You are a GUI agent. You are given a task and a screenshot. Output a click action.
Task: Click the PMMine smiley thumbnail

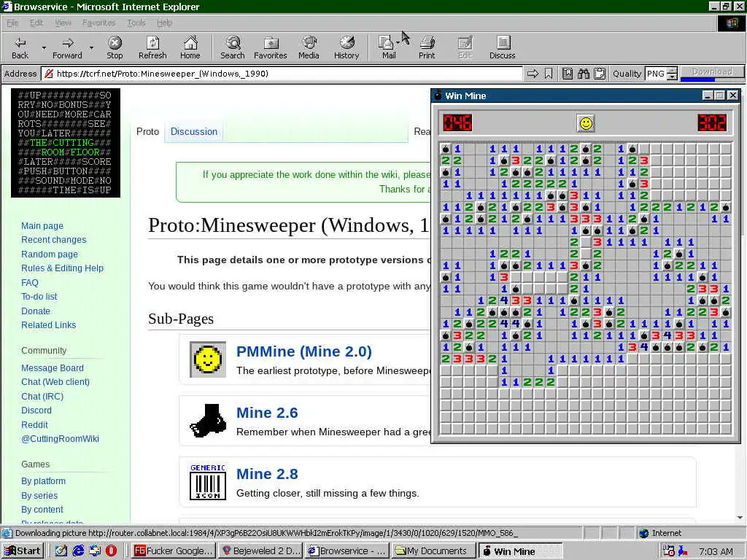coord(208,359)
